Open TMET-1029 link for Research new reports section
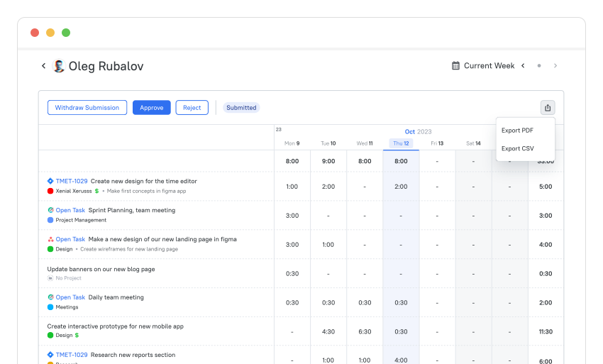This screenshot has height=364, width=603. pos(72,355)
